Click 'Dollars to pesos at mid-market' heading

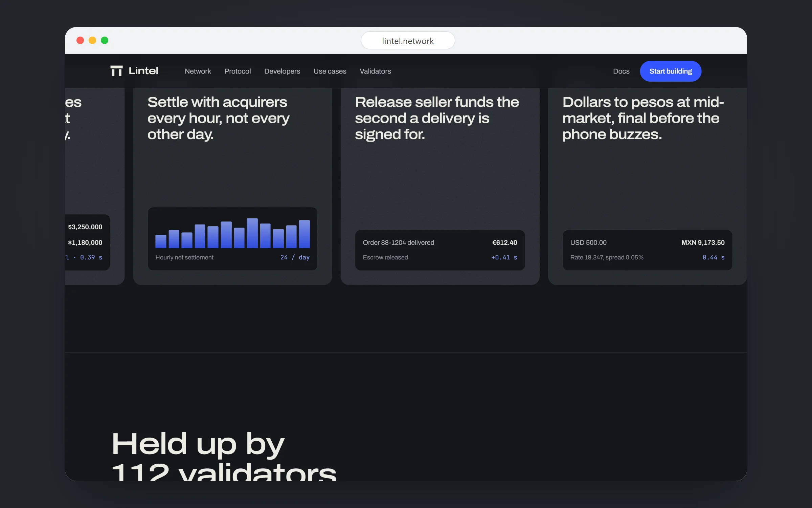tap(643, 118)
